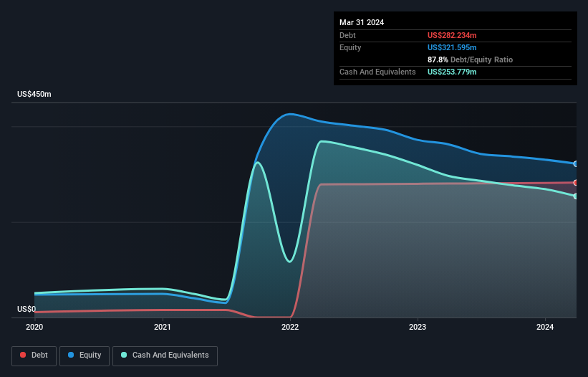The image size is (588, 377).
Task: Select the 2020 x-axis label
Action: 34,327
